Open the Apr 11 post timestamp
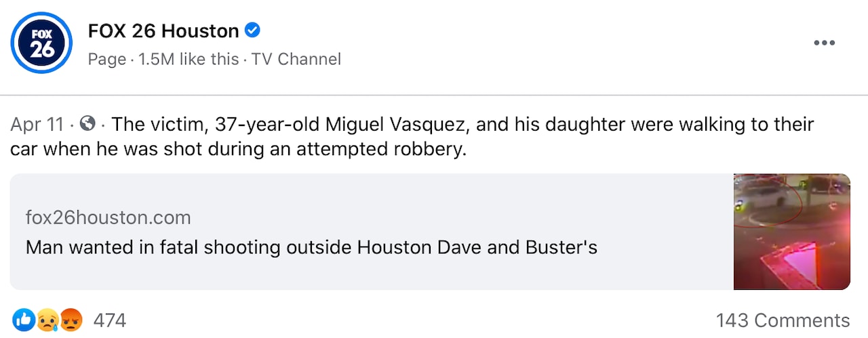The height and width of the screenshot is (338, 868). (x=37, y=125)
